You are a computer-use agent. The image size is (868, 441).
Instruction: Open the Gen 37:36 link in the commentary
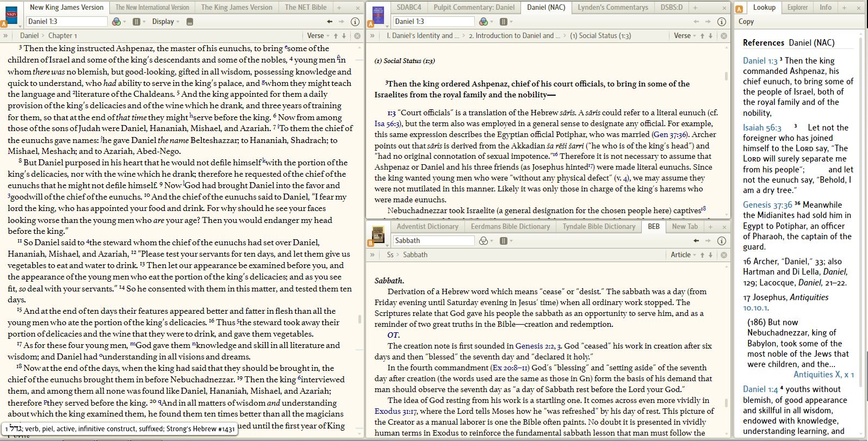[669, 134]
